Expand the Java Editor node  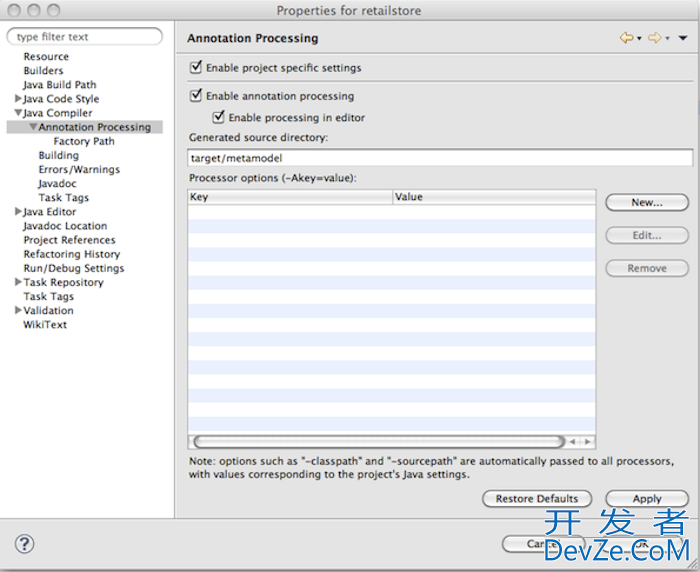click(x=18, y=211)
